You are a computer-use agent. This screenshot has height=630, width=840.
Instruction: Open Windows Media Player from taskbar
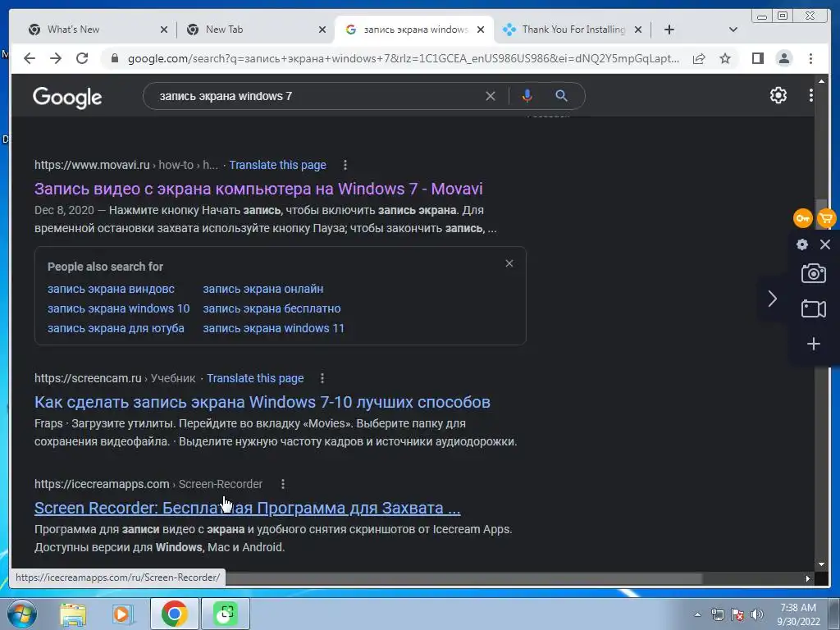pyautogui.click(x=122, y=614)
